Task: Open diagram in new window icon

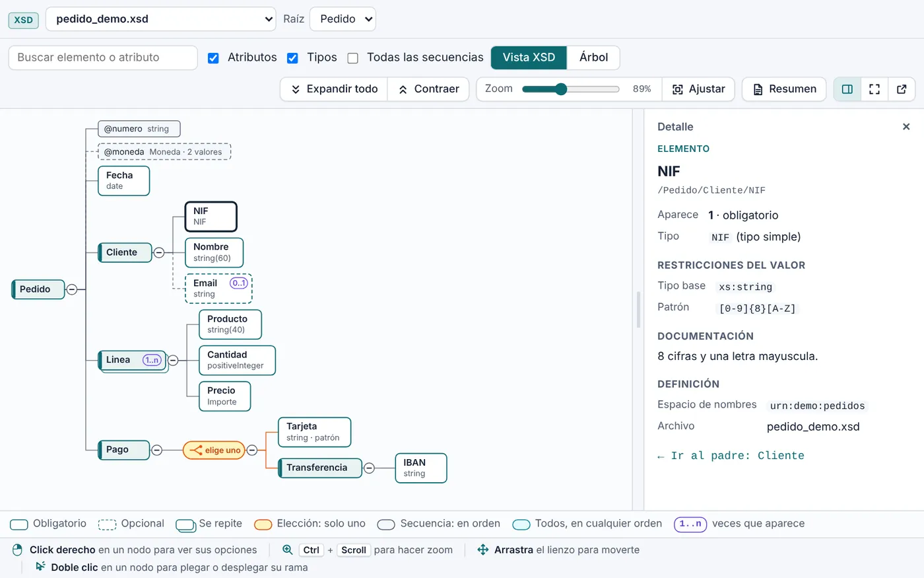Action: click(x=902, y=89)
